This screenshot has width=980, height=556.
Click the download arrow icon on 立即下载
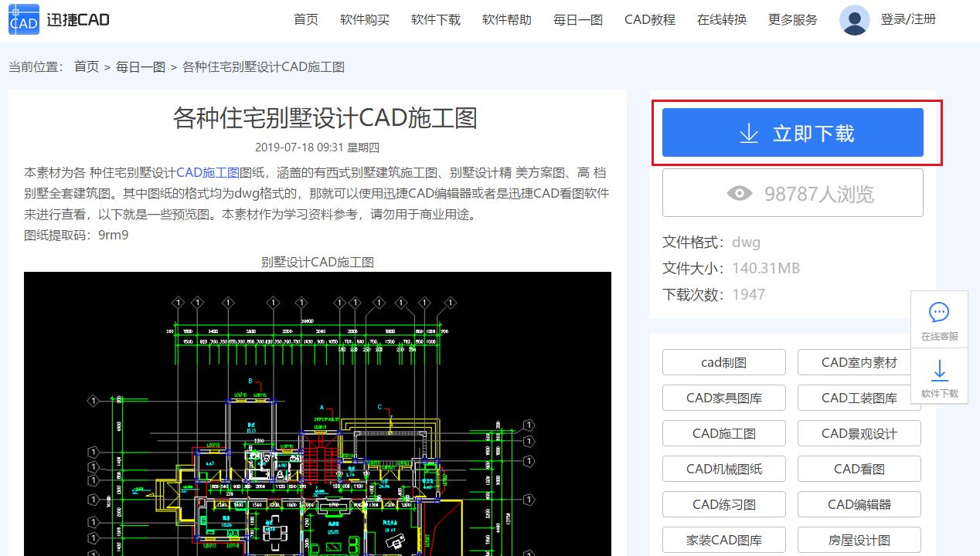pyautogui.click(x=748, y=132)
